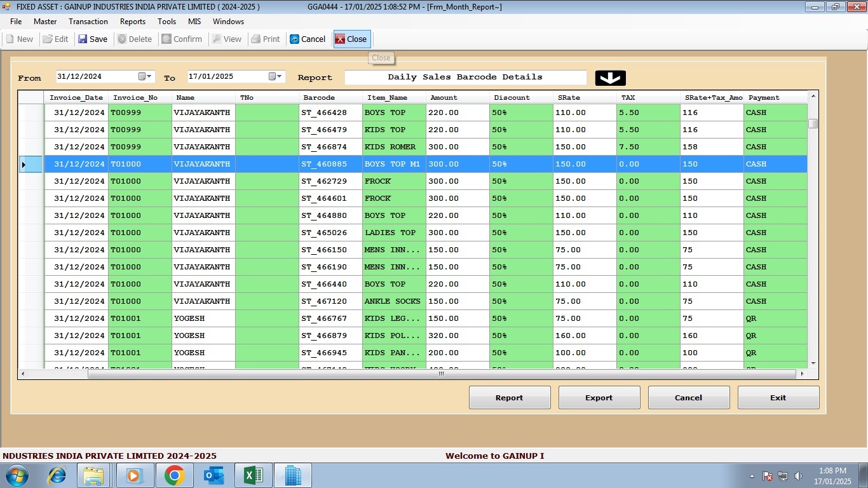
Task: Open the Reports menu
Action: coord(132,22)
